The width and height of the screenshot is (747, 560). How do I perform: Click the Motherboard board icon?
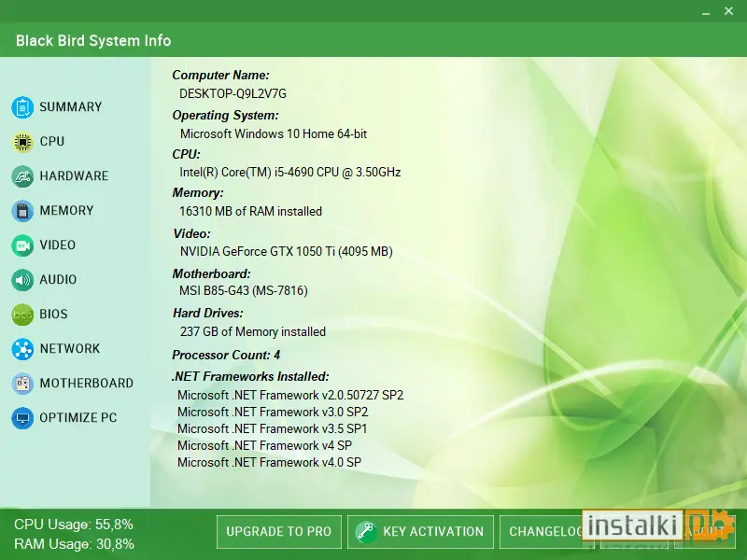pos(22,384)
